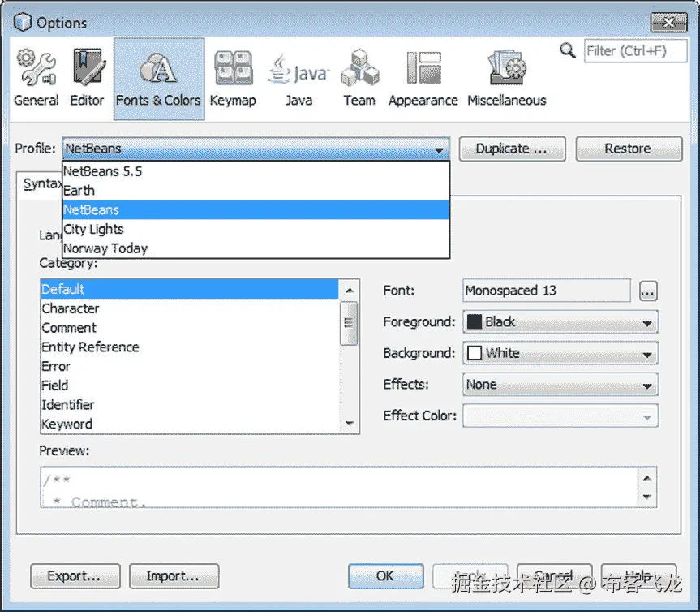Open font chooser with the ellipsis button
This screenshot has width=700, height=612.
[x=649, y=291]
